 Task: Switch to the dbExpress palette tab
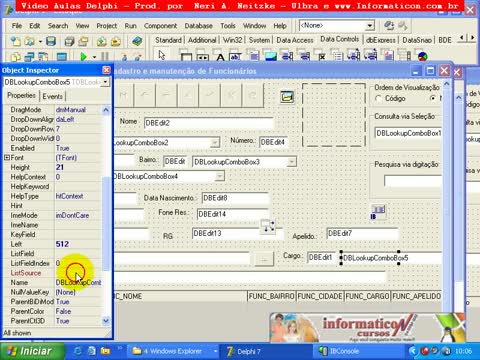(x=381, y=40)
